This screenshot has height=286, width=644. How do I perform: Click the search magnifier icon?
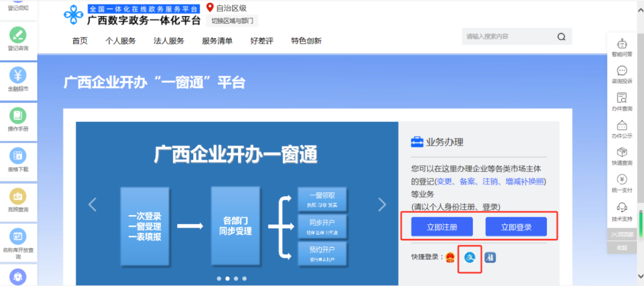(561, 36)
